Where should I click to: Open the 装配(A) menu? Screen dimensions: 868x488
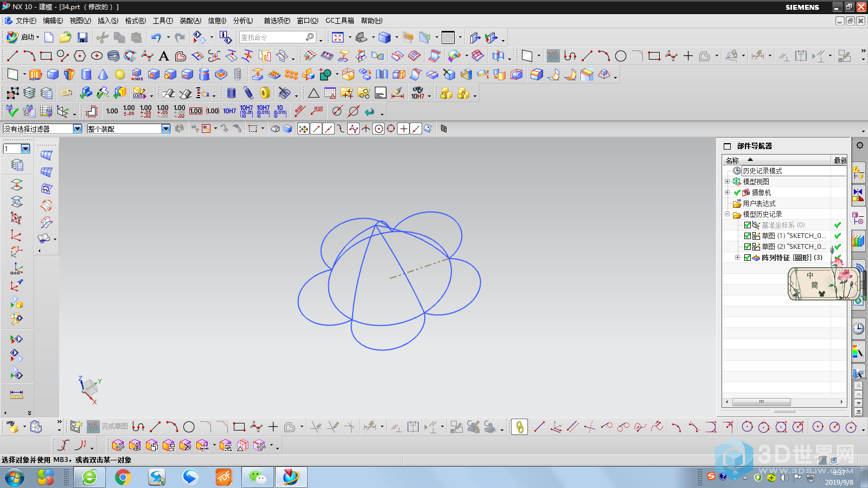point(190,21)
